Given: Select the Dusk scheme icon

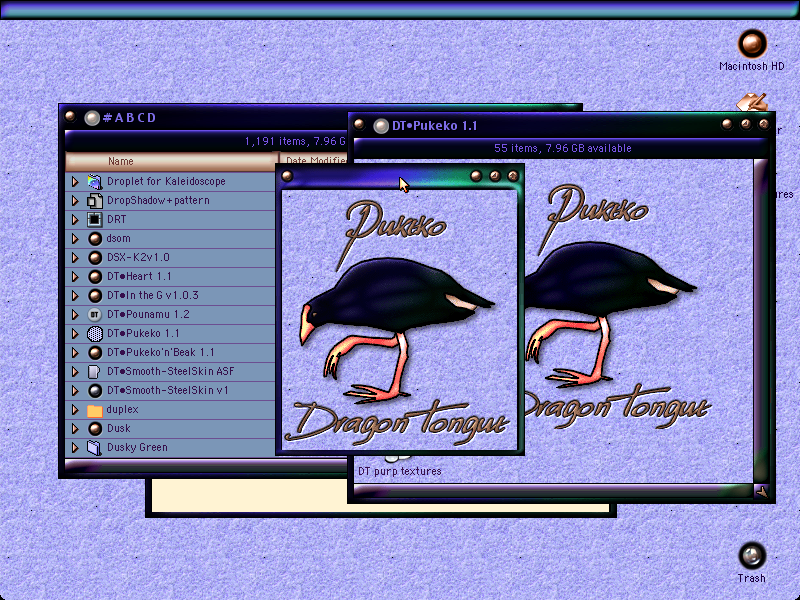Looking at the screenshot, I should pyautogui.click(x=94, y=429).
